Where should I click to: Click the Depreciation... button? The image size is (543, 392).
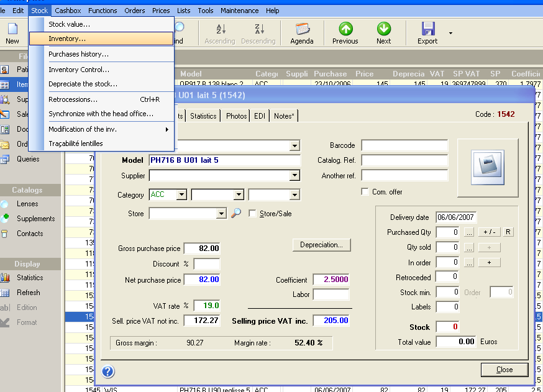coord(321,245)
